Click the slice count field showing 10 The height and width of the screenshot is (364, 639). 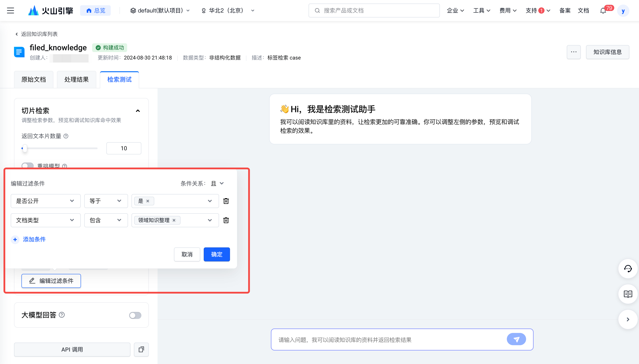pos(124,148)
